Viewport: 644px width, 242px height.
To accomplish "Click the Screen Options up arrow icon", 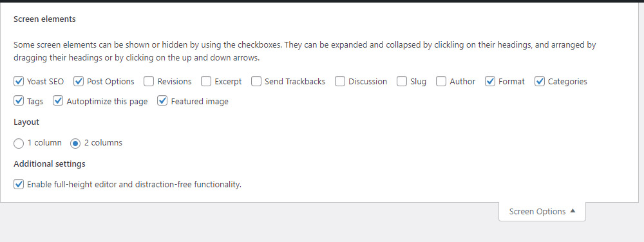I will (573, 211).
